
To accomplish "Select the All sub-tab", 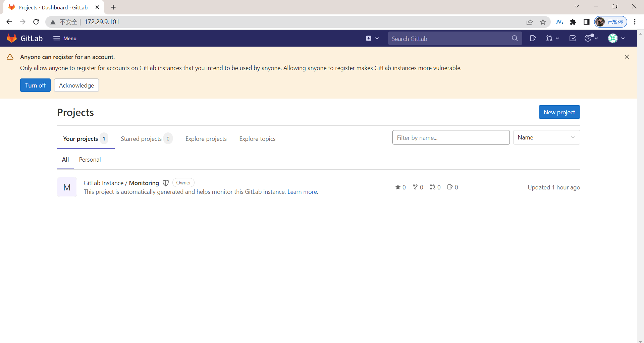I will (x=65, y=160).
